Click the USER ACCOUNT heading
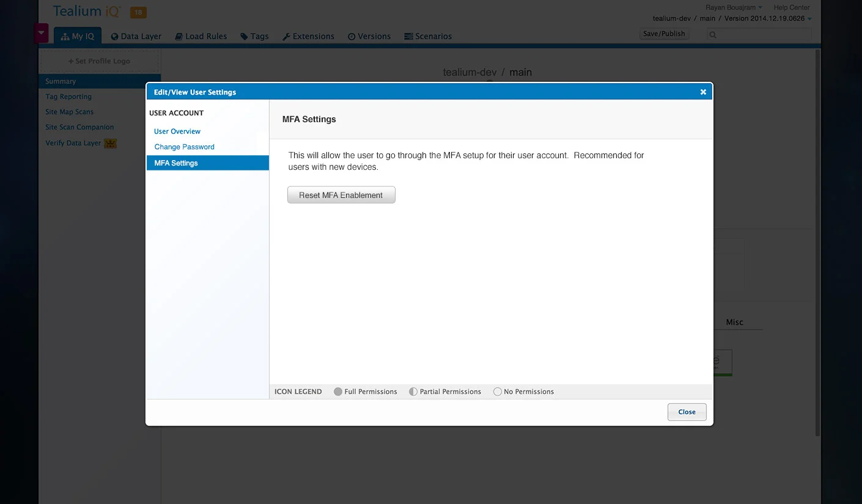 176,113
